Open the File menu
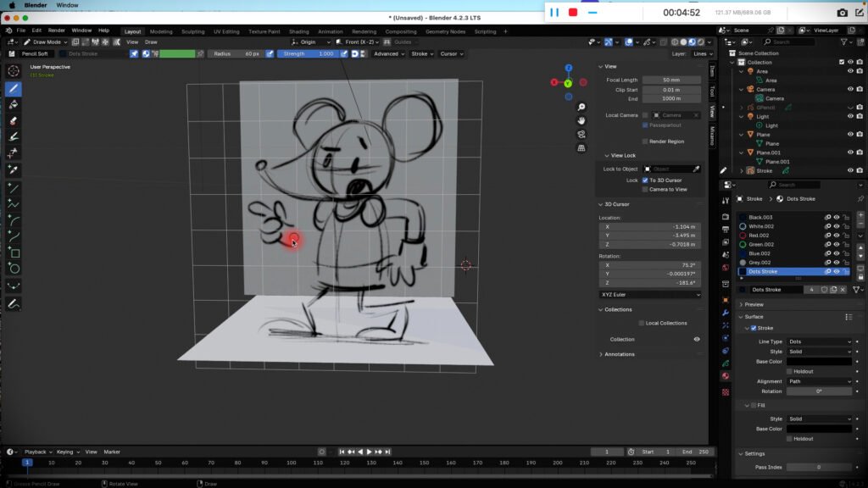 [21, 30]
